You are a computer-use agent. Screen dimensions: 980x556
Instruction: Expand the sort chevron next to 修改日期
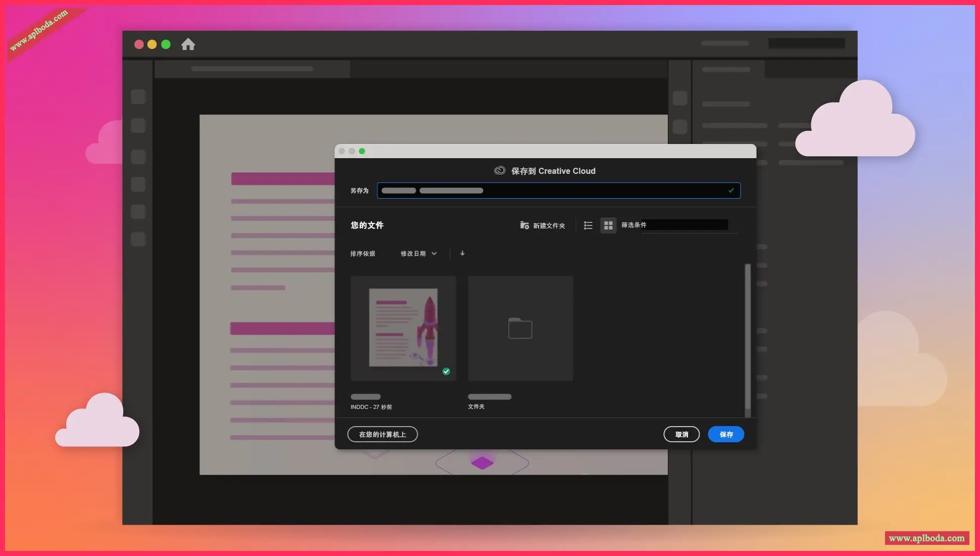click(434, 254)
